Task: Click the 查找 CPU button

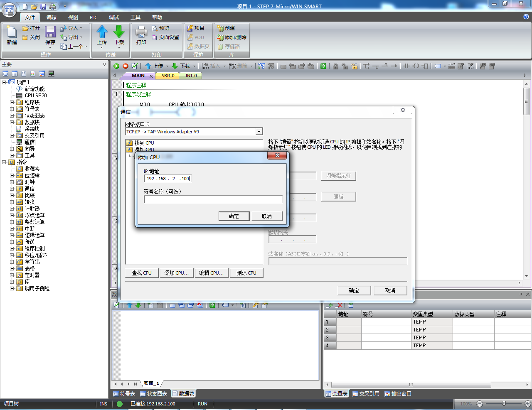Action: click(142, 273)
